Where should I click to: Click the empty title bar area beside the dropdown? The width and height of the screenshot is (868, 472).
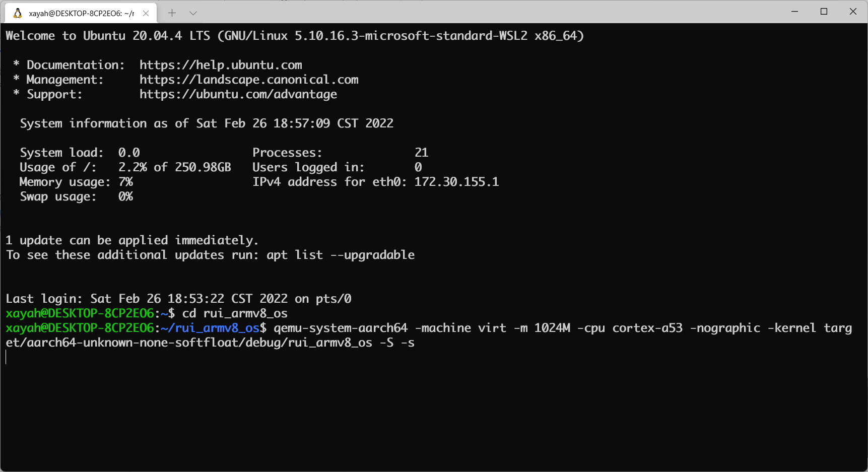point(453,12)
